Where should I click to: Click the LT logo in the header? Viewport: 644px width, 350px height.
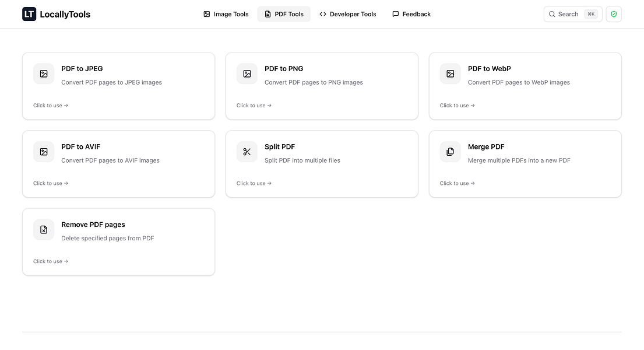[x=29, y=13]
